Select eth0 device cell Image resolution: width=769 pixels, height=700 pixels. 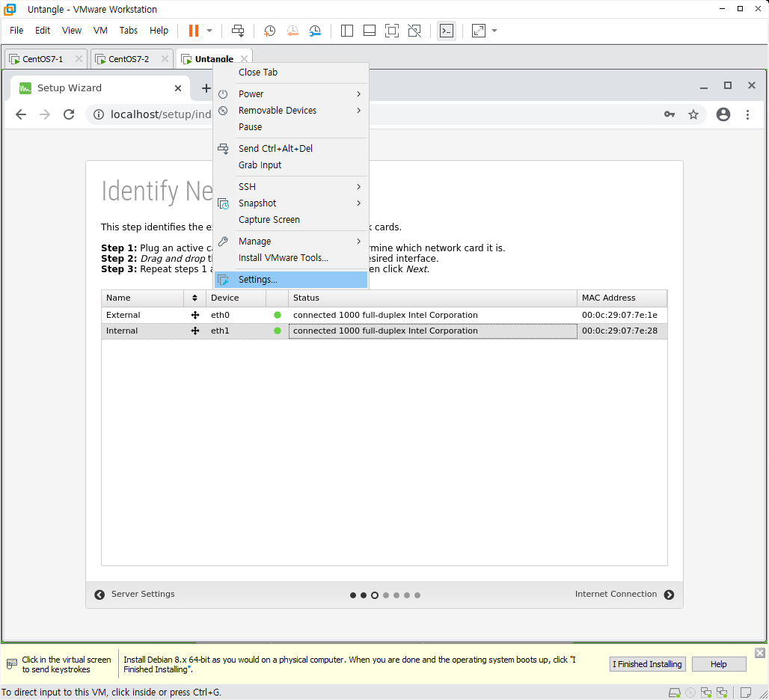(236, 315)
